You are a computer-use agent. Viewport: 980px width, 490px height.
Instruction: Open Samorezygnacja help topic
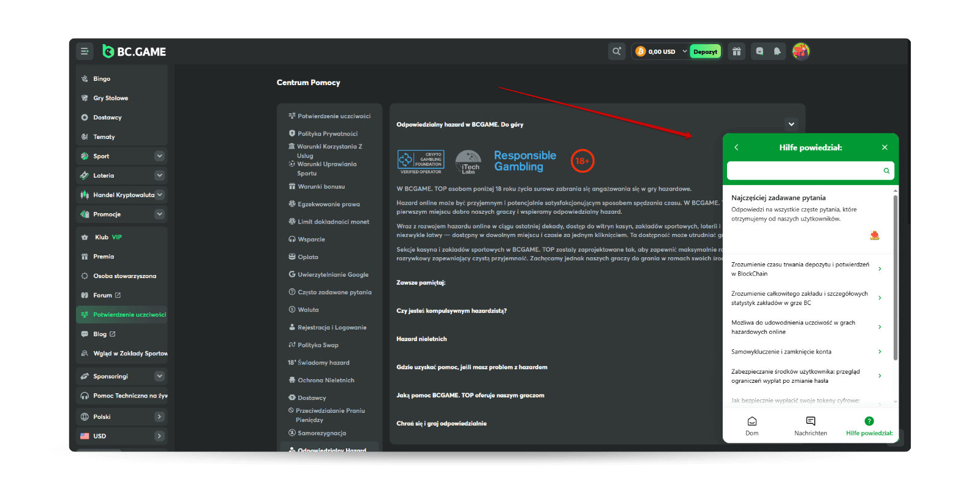[317, 433]
